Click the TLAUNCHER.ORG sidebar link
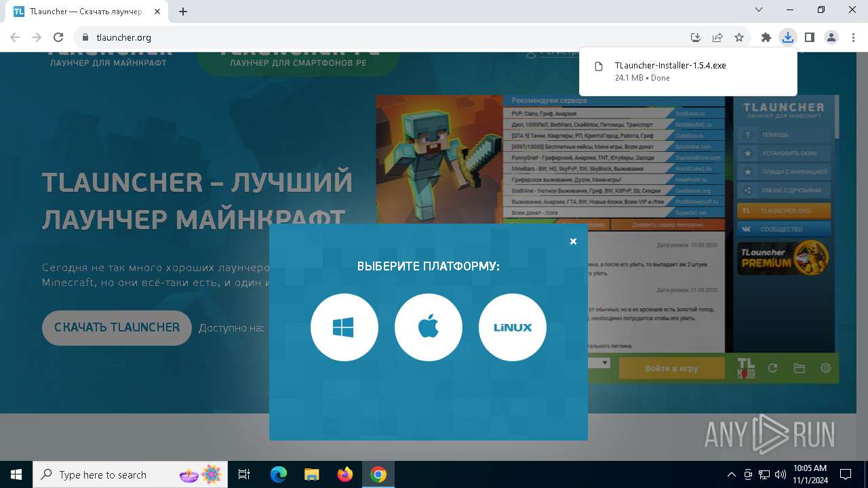Viewport: 868px width, 488px height. (x=783, y=211)
